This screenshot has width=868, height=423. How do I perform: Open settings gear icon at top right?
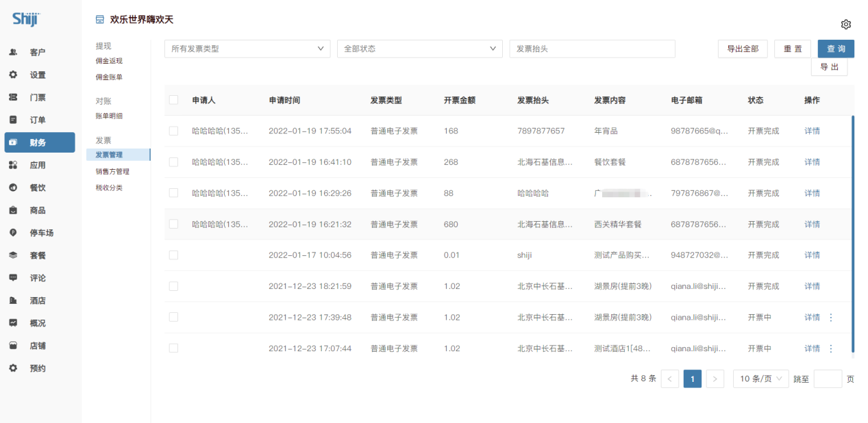(x=845, y=25)
